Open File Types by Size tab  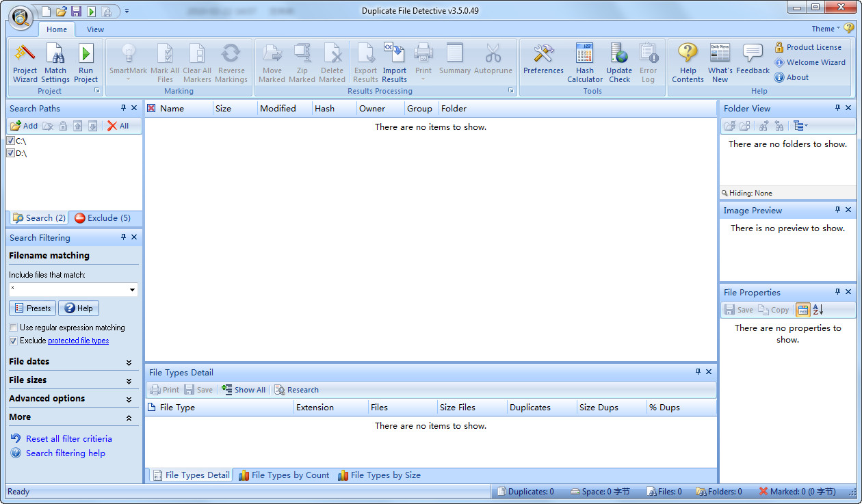[379, 475]
